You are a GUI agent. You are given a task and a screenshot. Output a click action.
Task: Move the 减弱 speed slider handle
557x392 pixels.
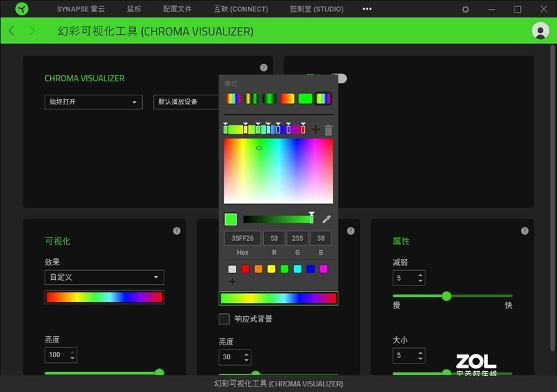[446, 296]
